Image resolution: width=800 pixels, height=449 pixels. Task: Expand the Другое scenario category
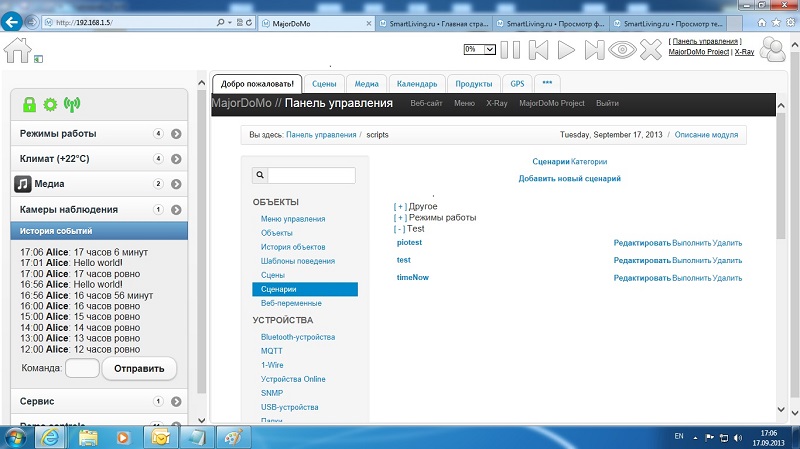(x=400, y=206)
